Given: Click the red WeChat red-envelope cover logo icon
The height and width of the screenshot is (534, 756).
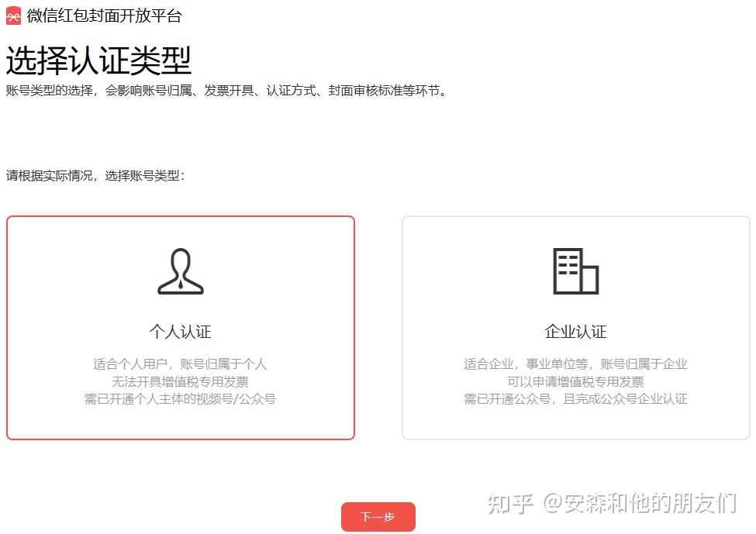Looking at the screenshot, I should tap(13, 16).
